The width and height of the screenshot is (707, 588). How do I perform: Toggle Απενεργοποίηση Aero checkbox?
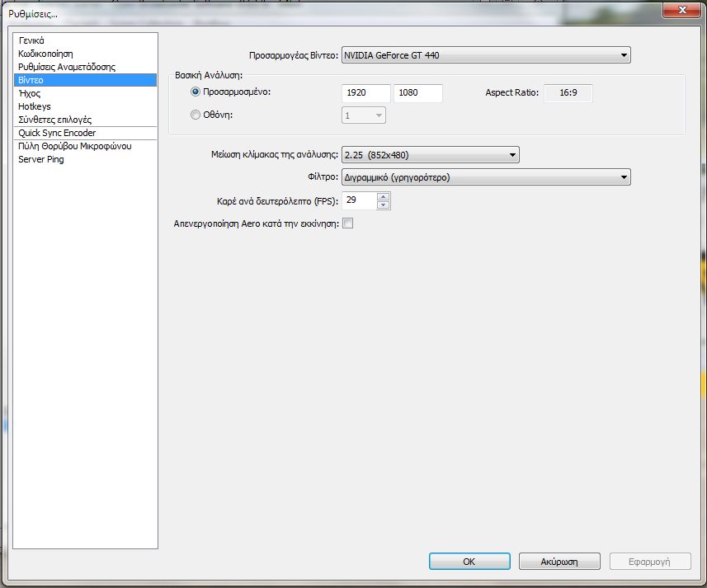point(347,223)
